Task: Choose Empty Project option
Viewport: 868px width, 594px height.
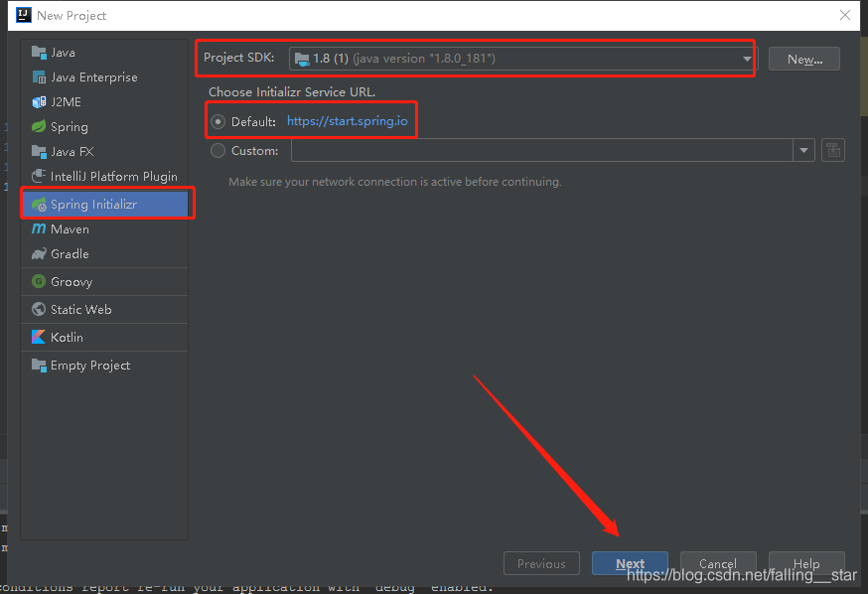Action: point(104,365)
